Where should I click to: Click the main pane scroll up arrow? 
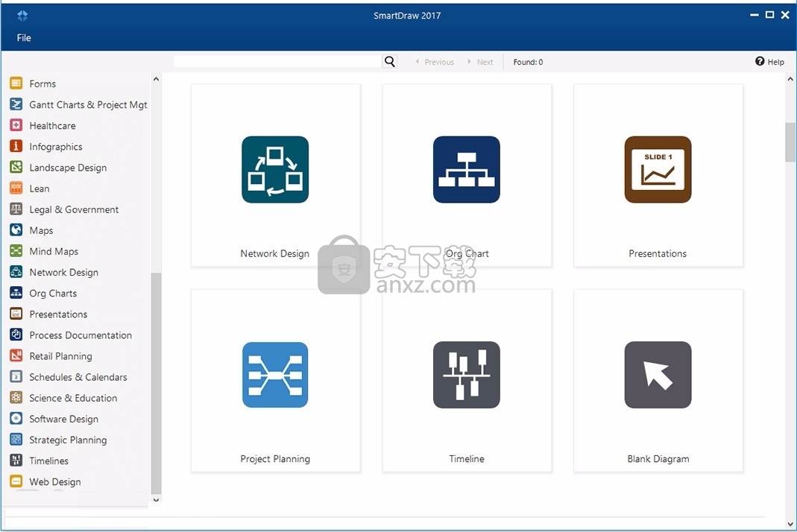tap(790, 79)
